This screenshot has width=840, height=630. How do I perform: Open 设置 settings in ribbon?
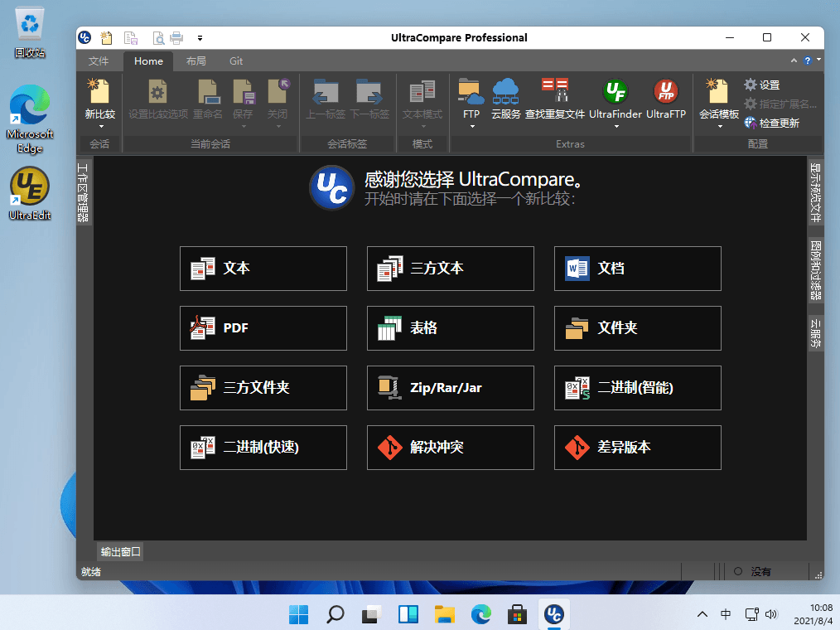coord(762,85)
